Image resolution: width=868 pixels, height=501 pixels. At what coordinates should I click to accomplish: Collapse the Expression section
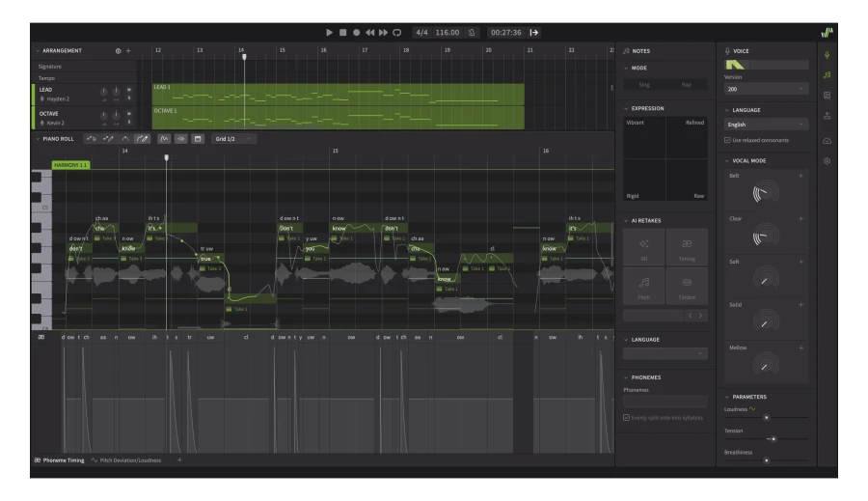[x=626, y=109]
